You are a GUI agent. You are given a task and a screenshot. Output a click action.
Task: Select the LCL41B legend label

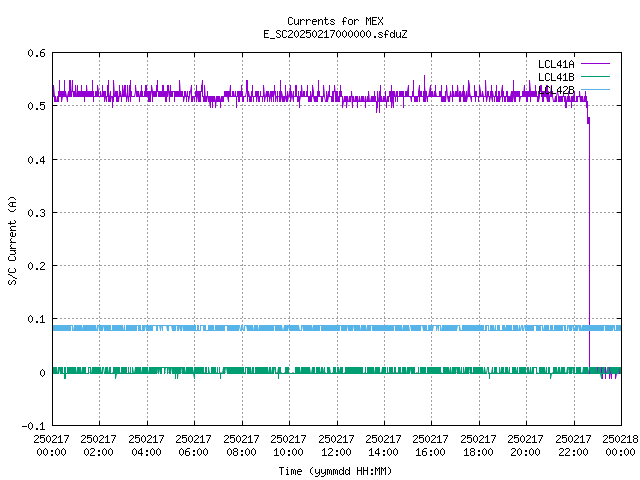pos(556,77)
